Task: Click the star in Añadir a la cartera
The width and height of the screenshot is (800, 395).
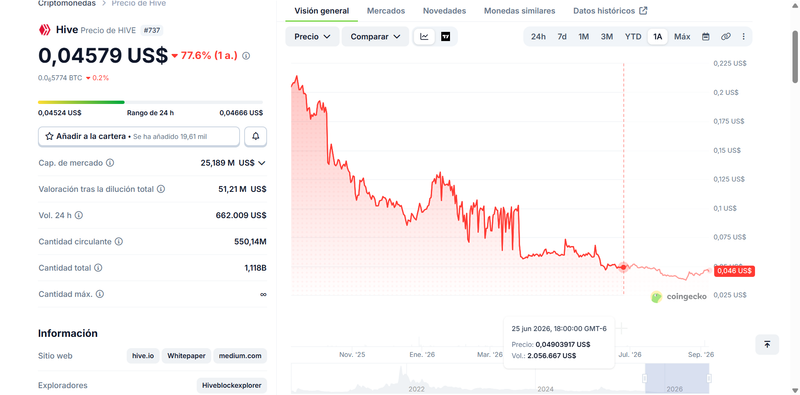Action: coord(49,136)
